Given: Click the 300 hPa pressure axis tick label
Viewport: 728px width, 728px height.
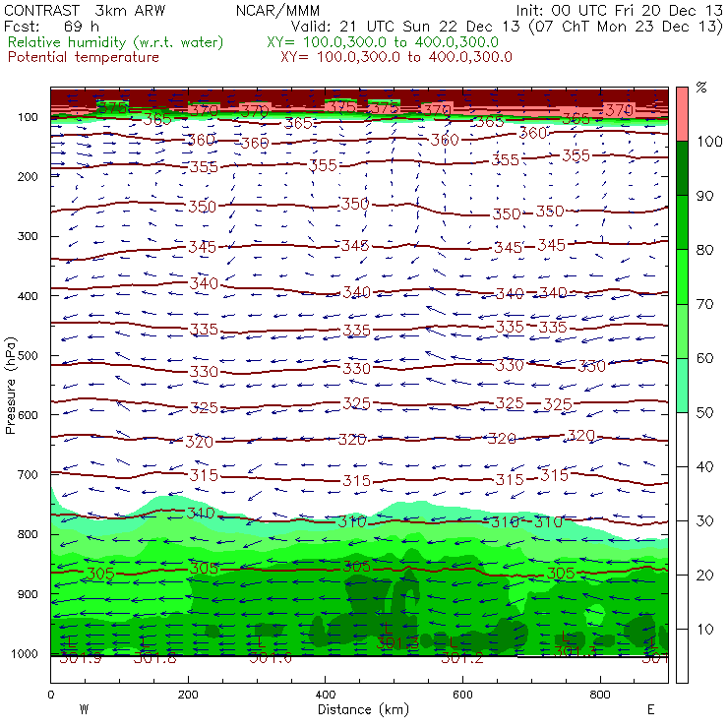Looking at the screenshot, I should 28,236.
